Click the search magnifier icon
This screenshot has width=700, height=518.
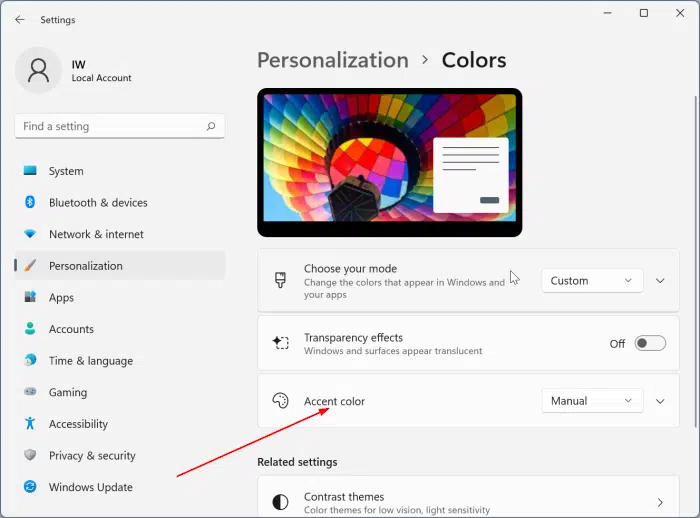click(x=211, y=126)
